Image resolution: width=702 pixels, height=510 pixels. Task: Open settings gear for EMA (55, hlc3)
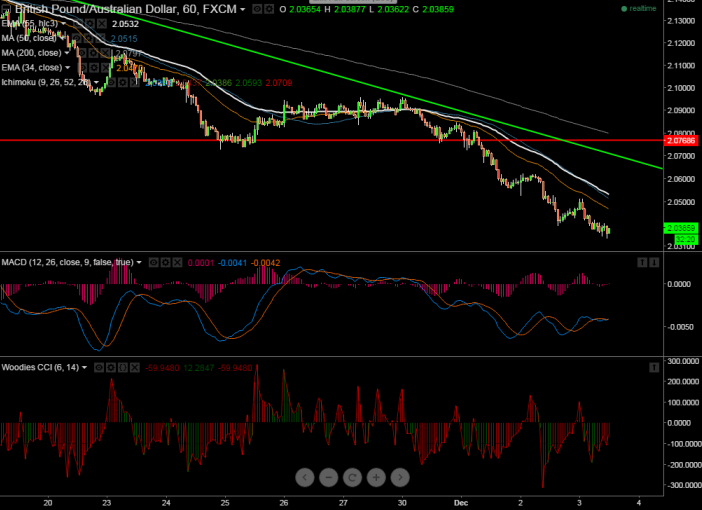(x=90, y=24)
